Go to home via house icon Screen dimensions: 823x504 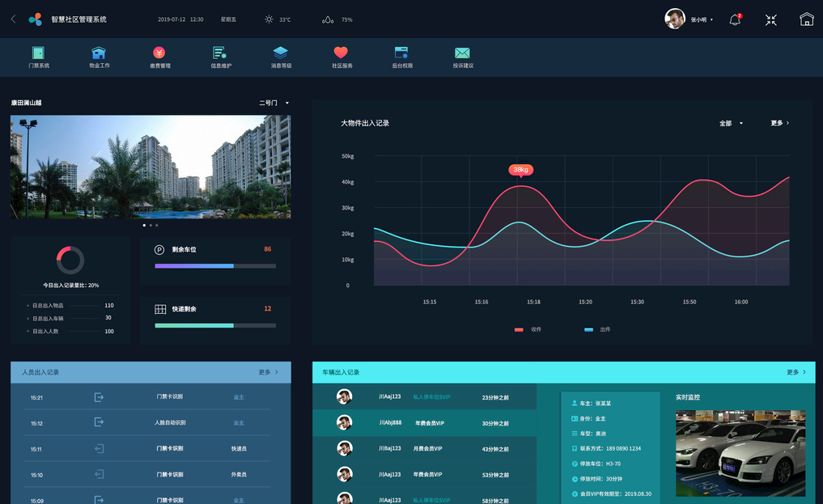pos(806,19)
